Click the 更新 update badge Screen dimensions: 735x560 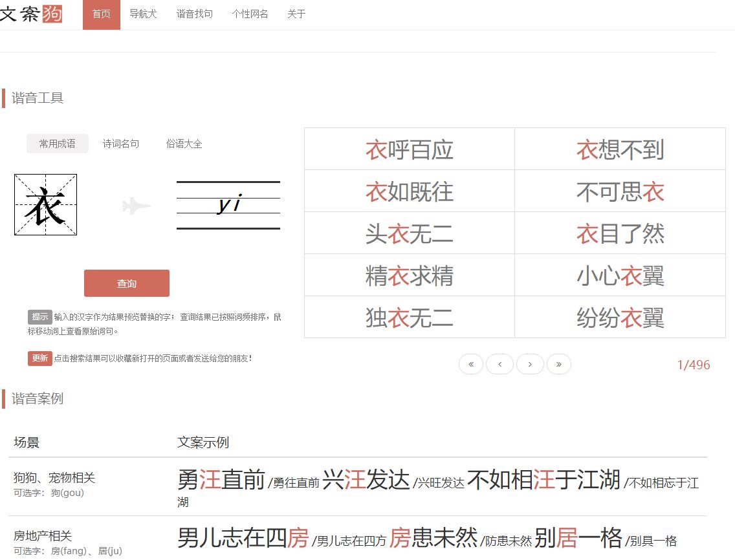tap(39, 358)
